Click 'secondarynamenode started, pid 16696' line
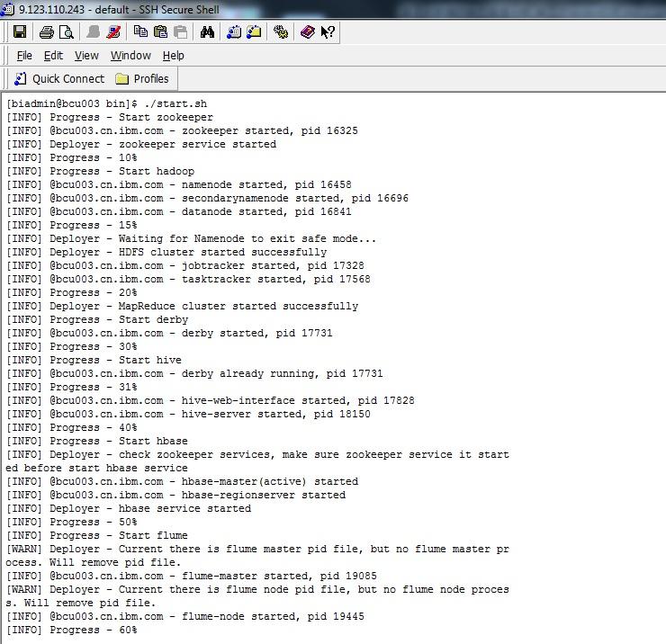The image size is (666, 644). tap(207, 198)
